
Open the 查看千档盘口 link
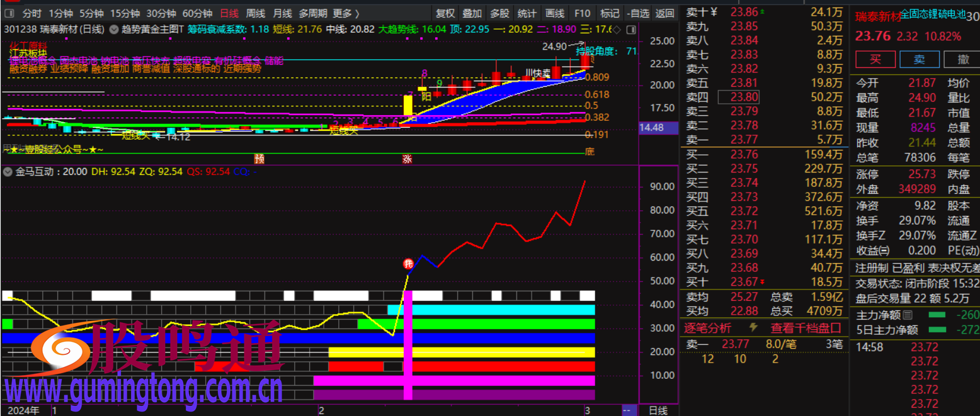coord(806,328)
